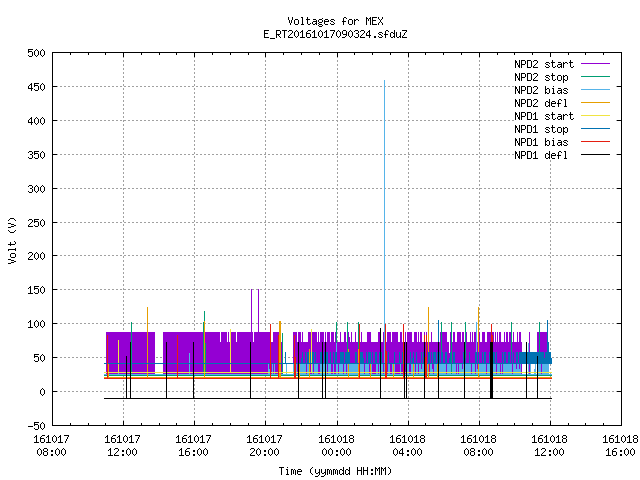Click the x-axis tick label 161018 04:00
This screenshot has width=640, height=480.
pos(407,446)
